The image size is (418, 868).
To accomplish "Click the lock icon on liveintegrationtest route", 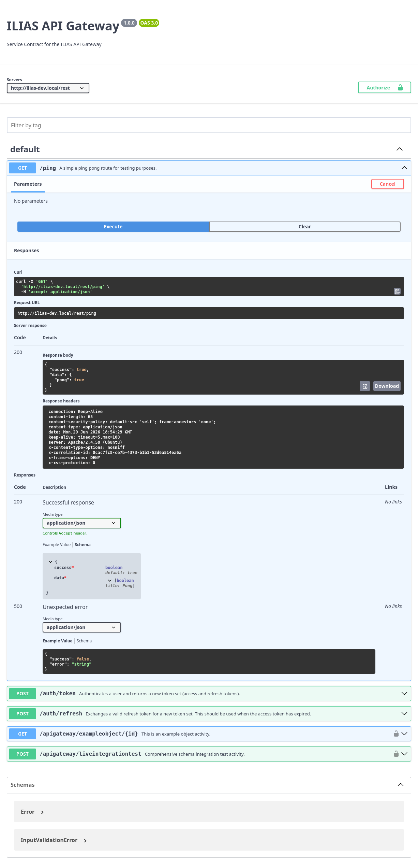I will [396, 754].
